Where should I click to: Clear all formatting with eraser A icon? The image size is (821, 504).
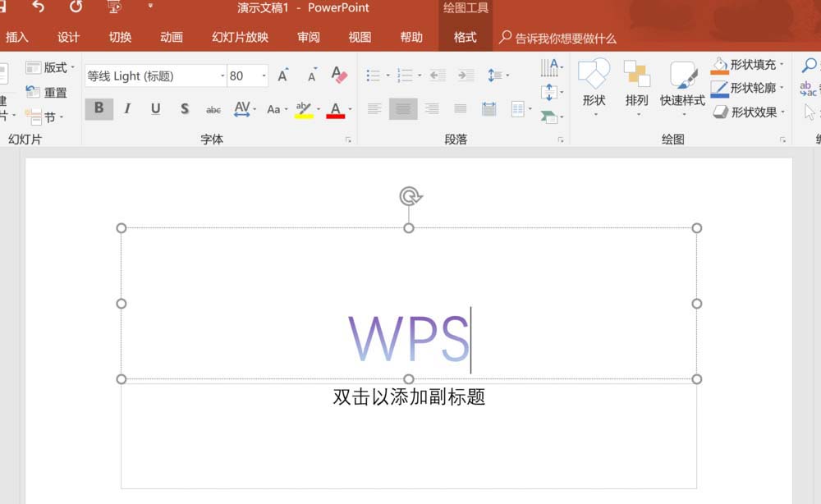pos(339,76)
